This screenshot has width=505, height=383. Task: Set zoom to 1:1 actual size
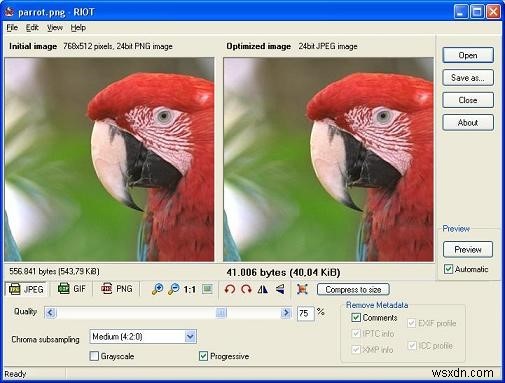pos(190,289)
